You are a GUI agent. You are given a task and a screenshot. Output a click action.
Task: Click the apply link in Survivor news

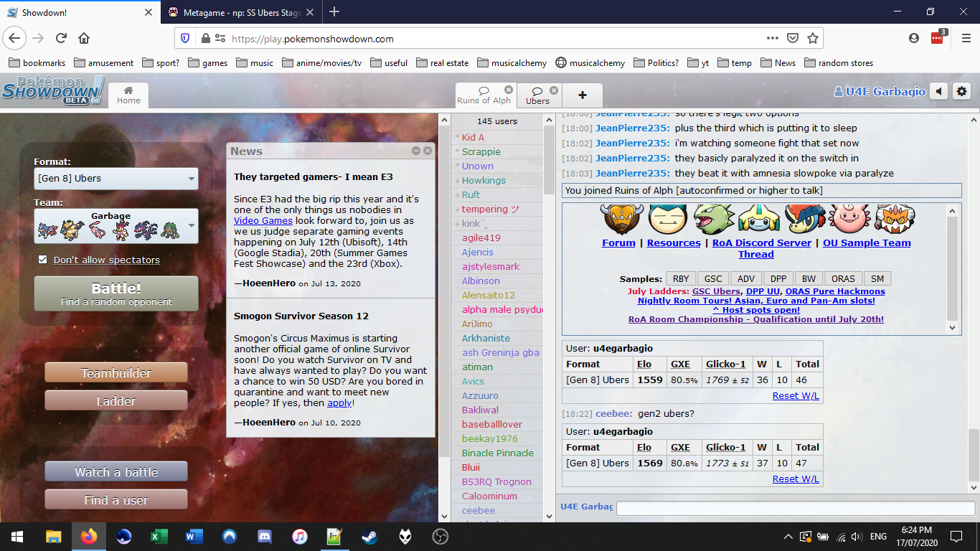339,403
